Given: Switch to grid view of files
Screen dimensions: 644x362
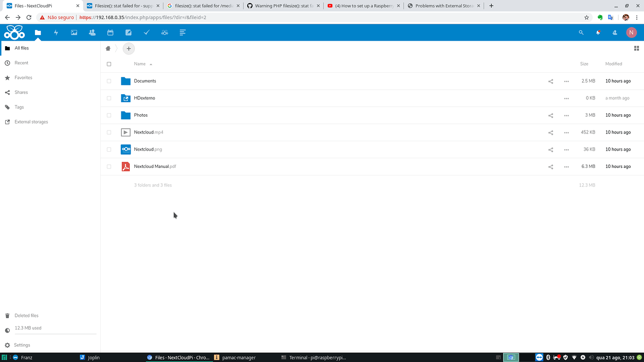Looking at the screenshot, I should (636, 48).
